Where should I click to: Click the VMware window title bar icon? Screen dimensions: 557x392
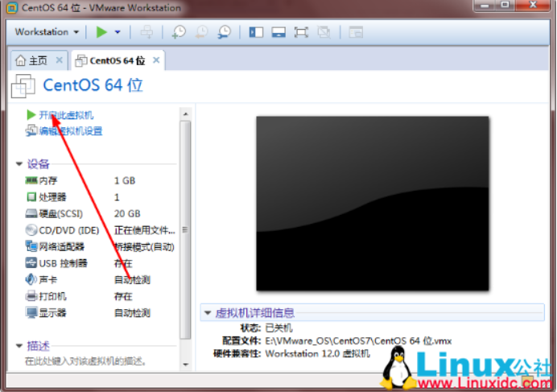pyautogui.click(x=12, y=7)
